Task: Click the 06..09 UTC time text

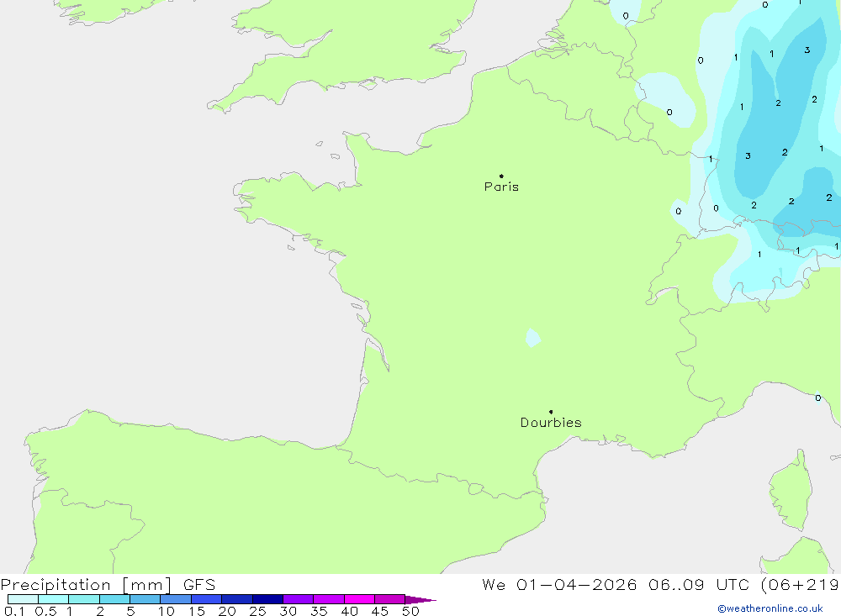Action: 698,585
